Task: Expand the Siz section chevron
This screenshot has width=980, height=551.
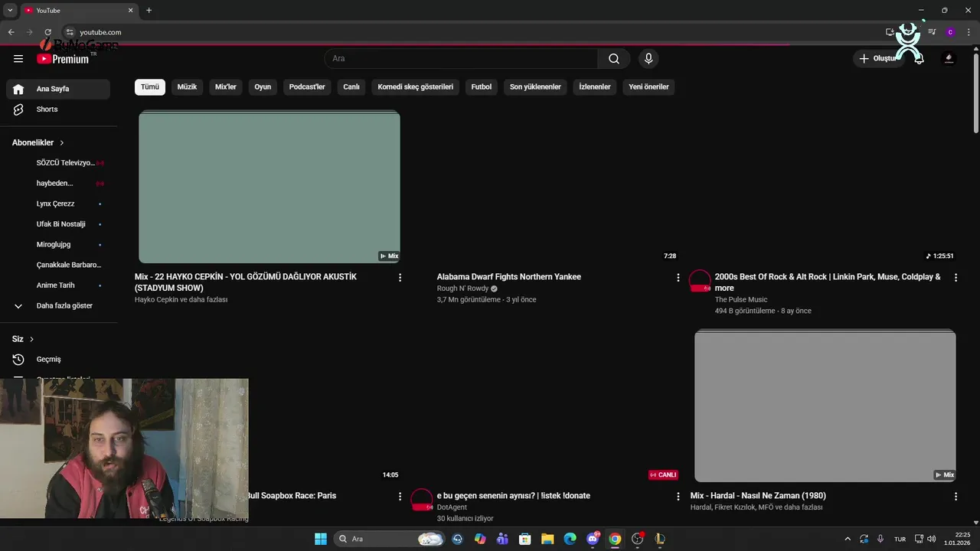Action: click(31, 339)
